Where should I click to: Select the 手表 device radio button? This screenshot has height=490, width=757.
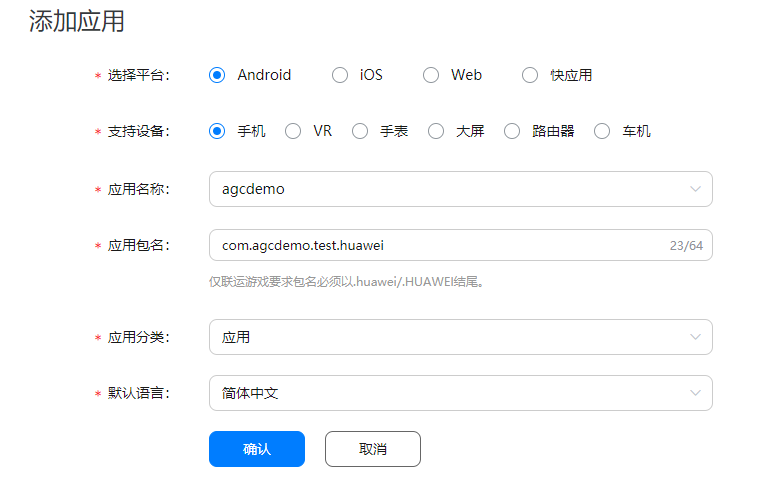[x=360, y=131]
